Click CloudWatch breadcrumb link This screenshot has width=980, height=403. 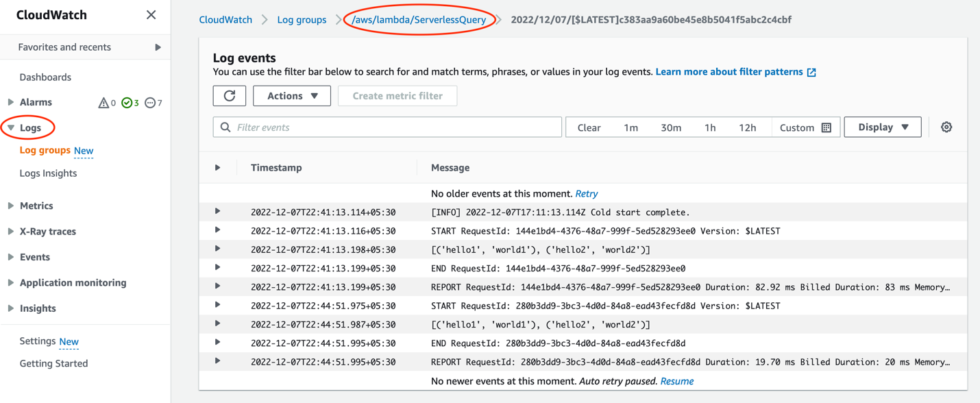click(x=225, y=20)
